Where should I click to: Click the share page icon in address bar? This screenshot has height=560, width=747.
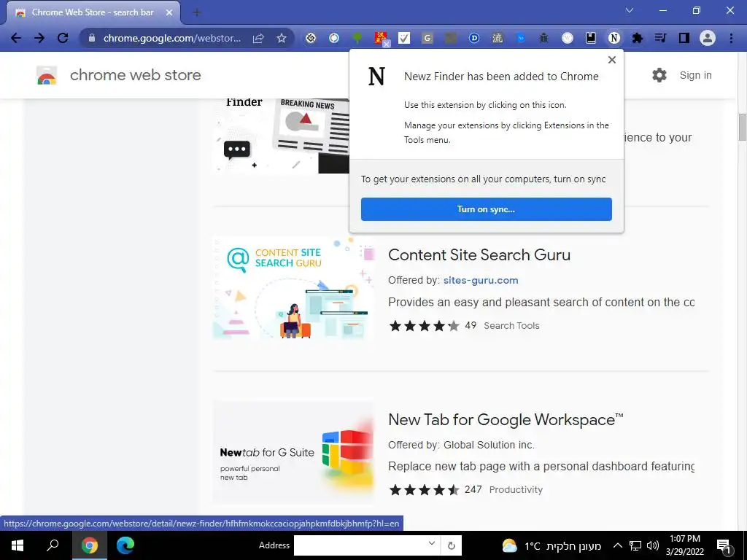click(x=258, y=38)
